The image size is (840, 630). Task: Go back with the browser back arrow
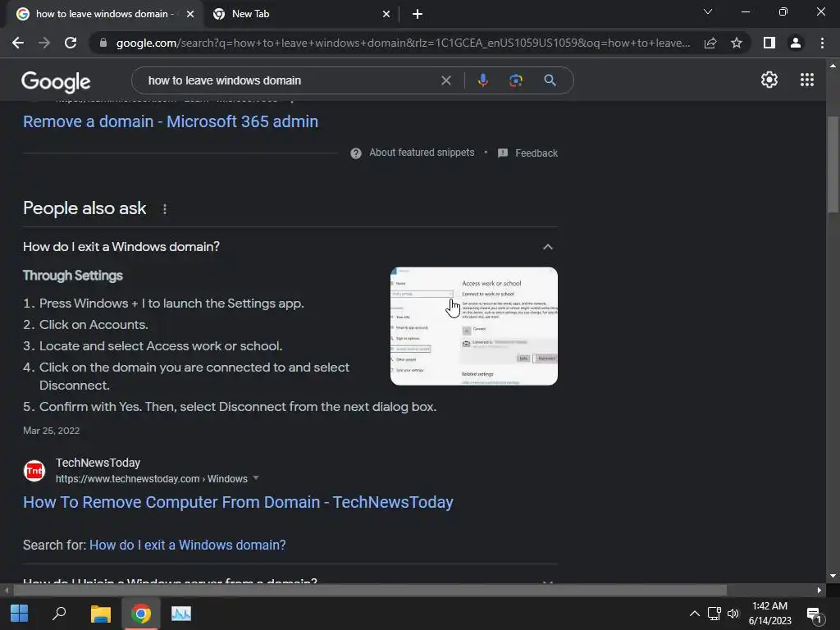[x=18, y=43]
